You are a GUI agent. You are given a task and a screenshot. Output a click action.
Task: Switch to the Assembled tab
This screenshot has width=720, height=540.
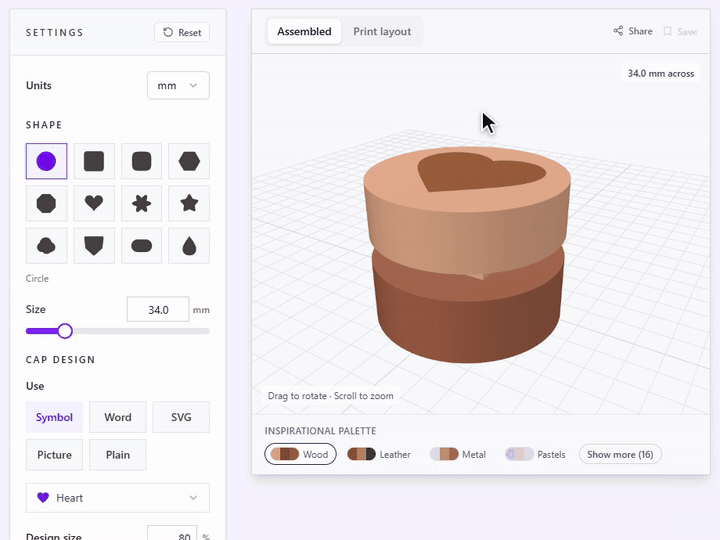tap(304, 32)
